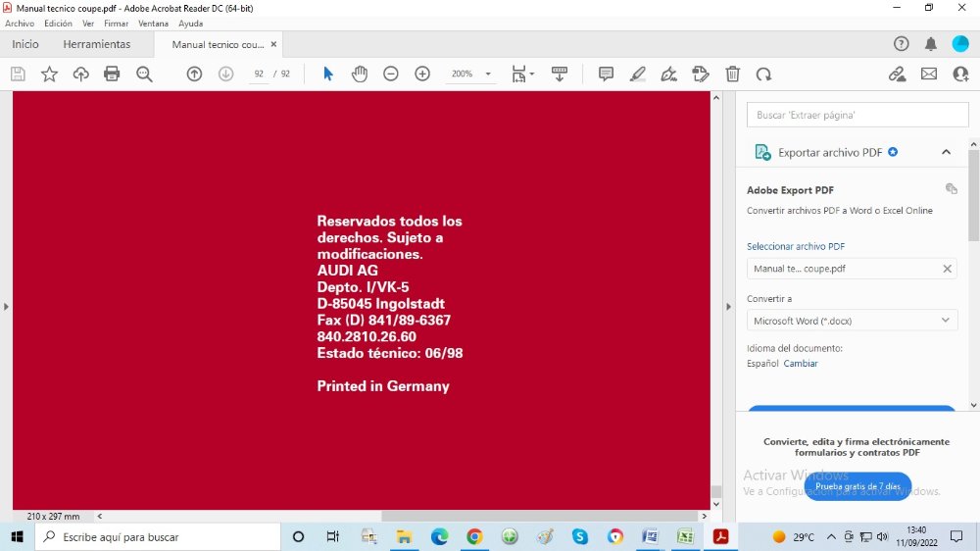Viewport: 980px width, 551px height.
Task: Open the help question mark icon
Action: coord(901,44)
